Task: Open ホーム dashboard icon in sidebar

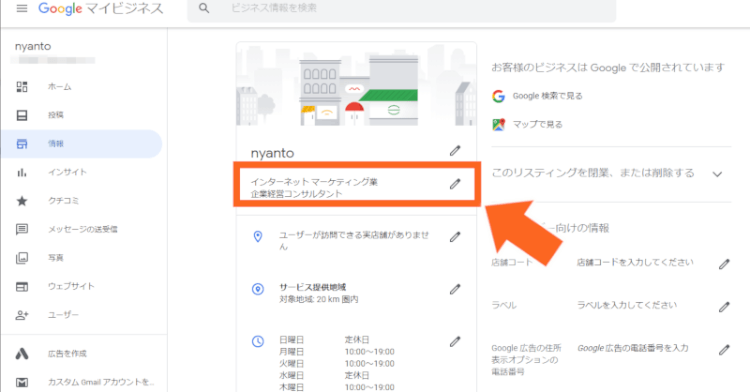Action: pyautogui.click(x=22, y=87)
